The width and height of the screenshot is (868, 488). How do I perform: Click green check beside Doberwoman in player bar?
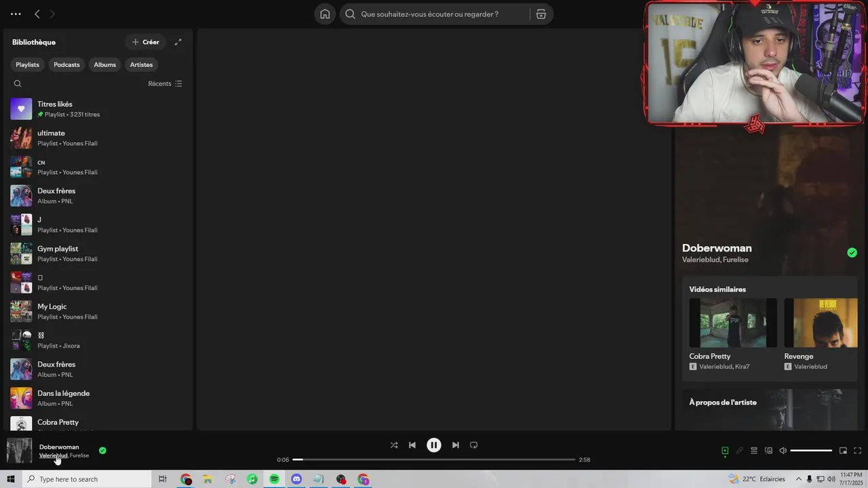coord(102,450)
